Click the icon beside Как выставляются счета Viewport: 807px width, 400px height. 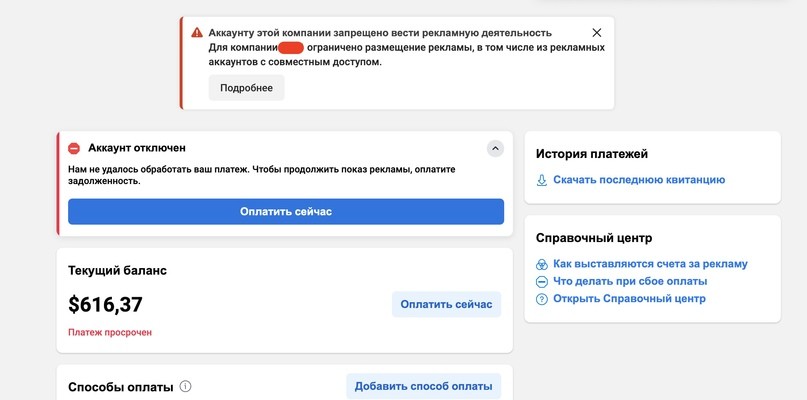[541, 265]
